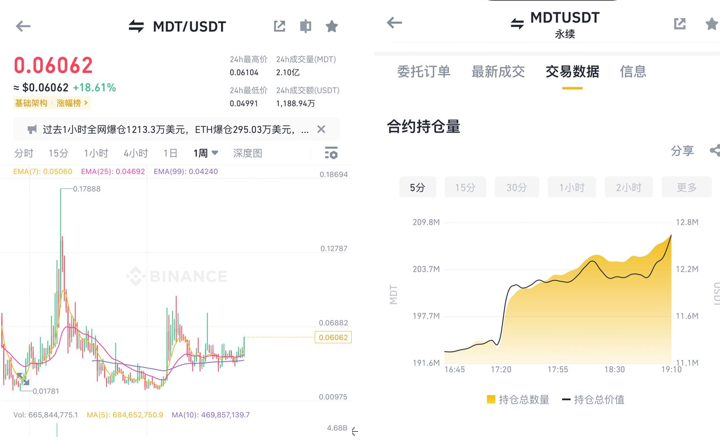
Task: Select the 15分 chart interval
Action: (58, 153)
